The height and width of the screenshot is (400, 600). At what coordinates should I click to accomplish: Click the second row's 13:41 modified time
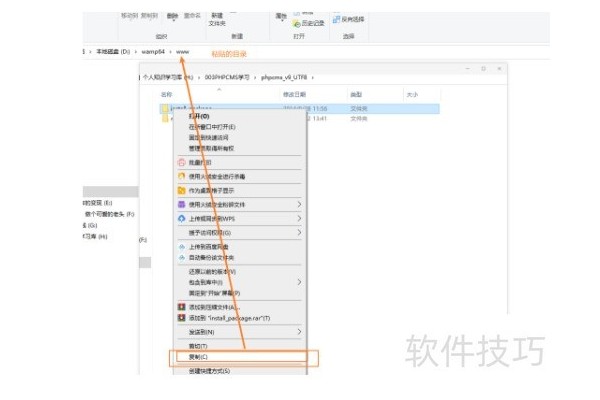320,119
